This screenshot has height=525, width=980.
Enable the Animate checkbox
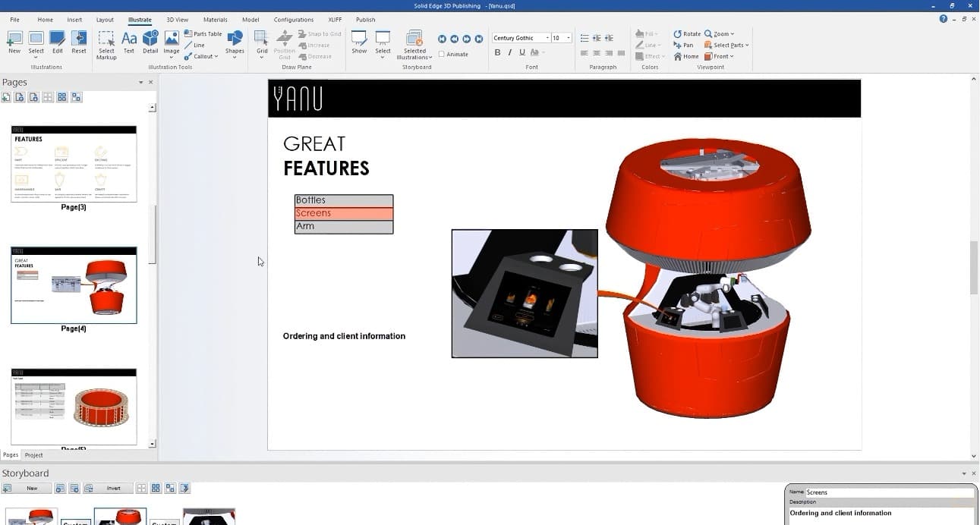coord(442,54)
